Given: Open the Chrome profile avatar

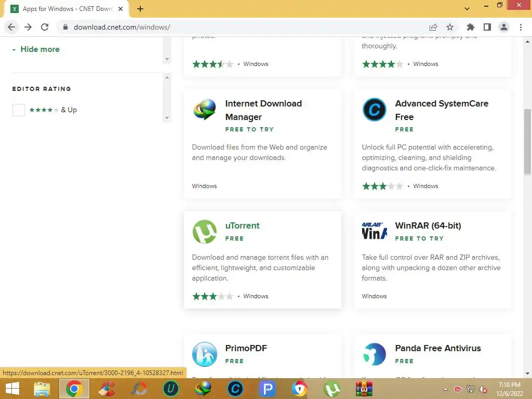Looking at the screenshot, I should (504, 27).
